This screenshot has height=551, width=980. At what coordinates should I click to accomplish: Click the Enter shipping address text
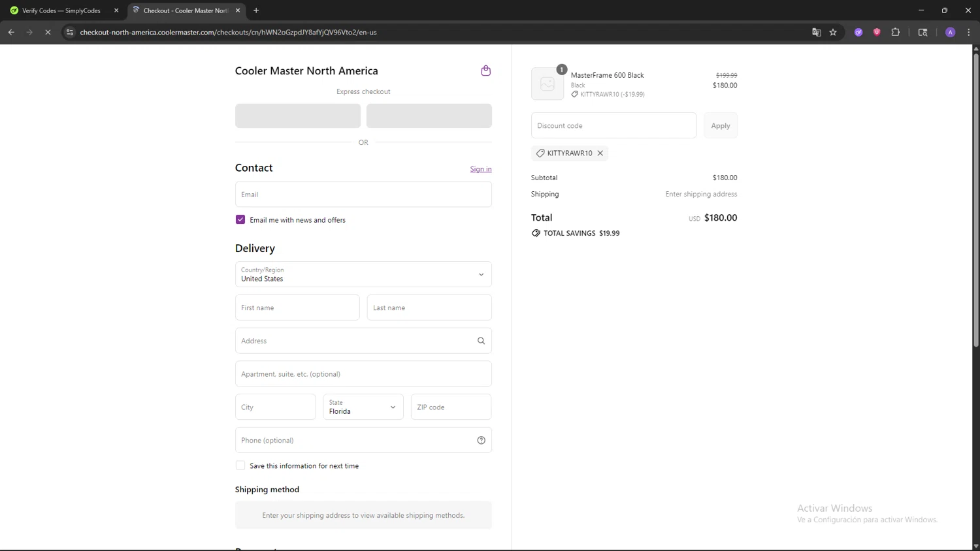701,194
